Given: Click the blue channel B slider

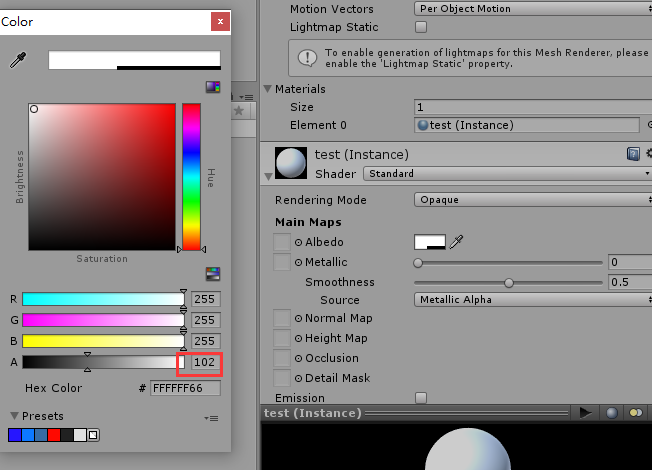Looking at the screenshot, I should (104, 341).
